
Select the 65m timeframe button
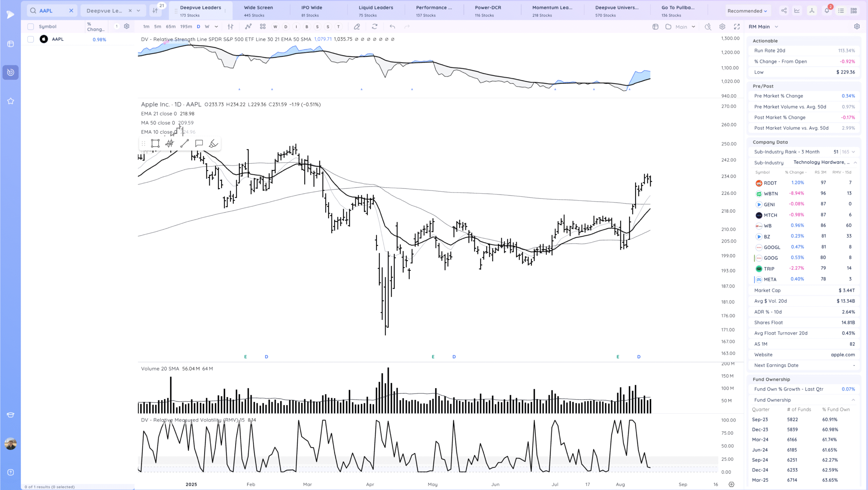pos(171,26)
